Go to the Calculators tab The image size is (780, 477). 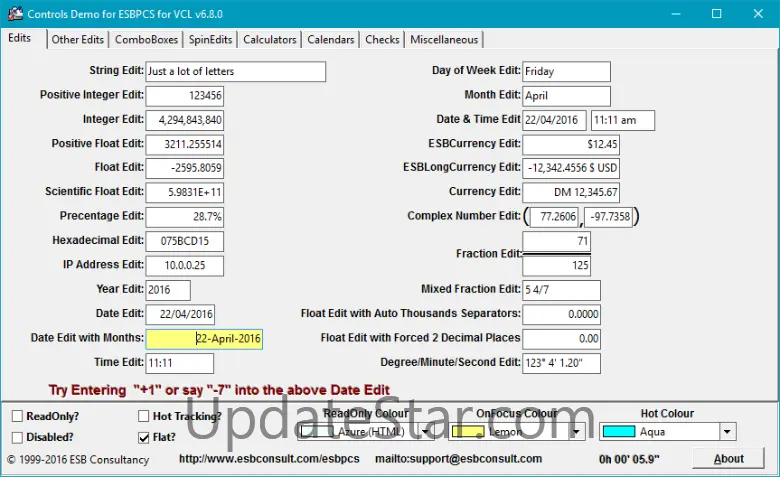coord(270,40)
